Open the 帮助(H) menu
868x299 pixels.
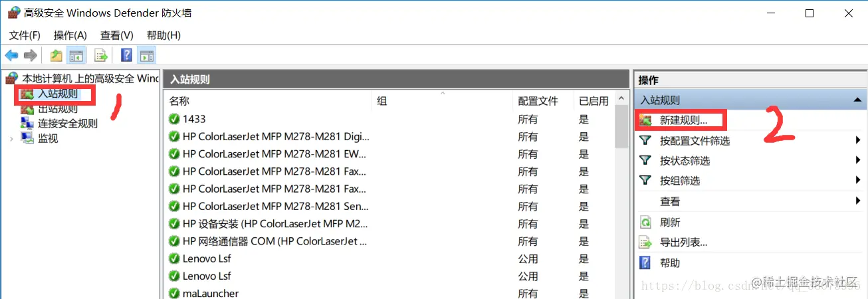tap(163, 35)
